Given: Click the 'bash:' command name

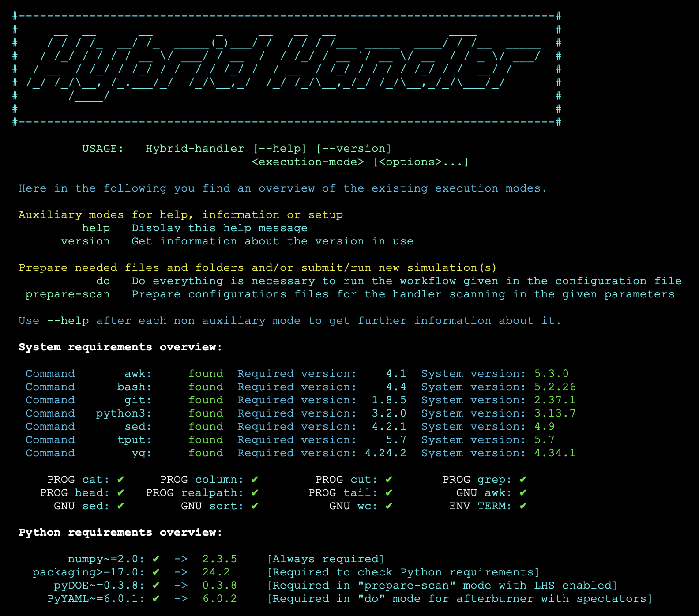Looking at the screenshot, I should pyautogui.click(x=135, y=387).
